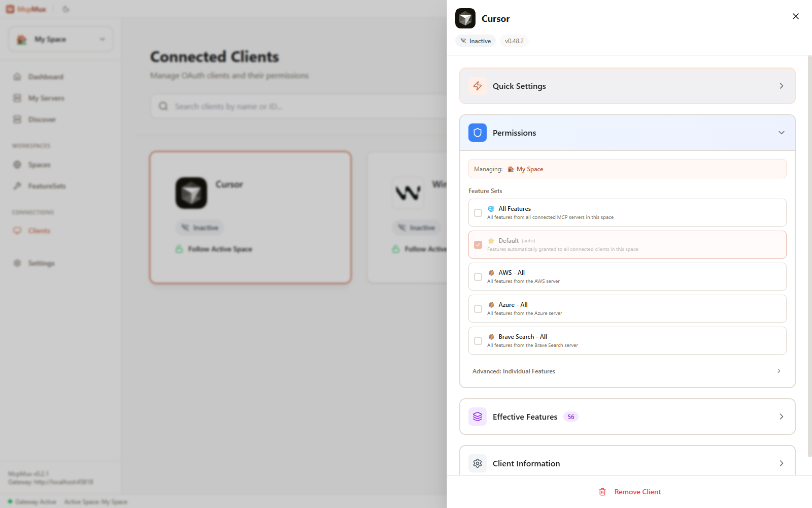Toggle dark mode in the top bar
Image resolution: width=812 pixels, height=508 pixels.
pyautogui.click(x=65, y=9)
